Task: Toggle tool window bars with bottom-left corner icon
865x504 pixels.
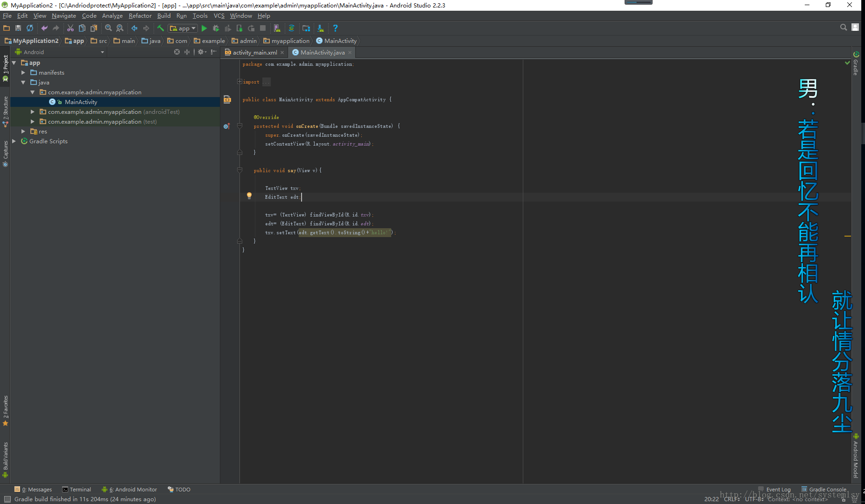Action: [x=7, y=499]
